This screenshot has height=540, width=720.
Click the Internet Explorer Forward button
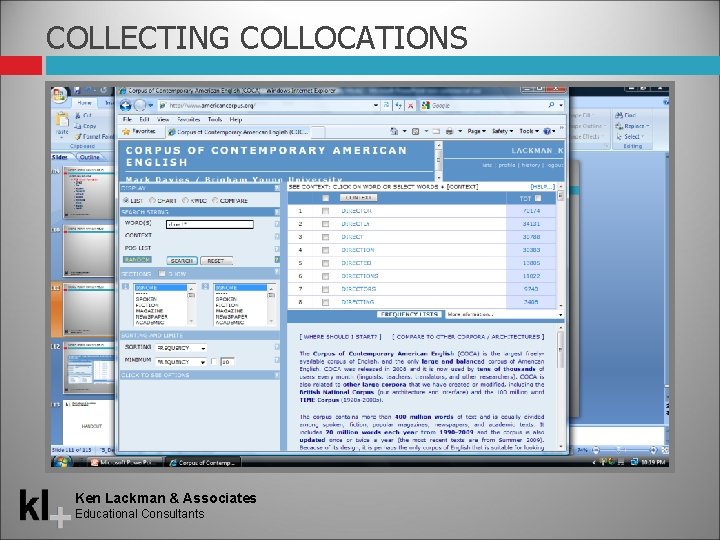pyautogui.click(x=140, y=105)
